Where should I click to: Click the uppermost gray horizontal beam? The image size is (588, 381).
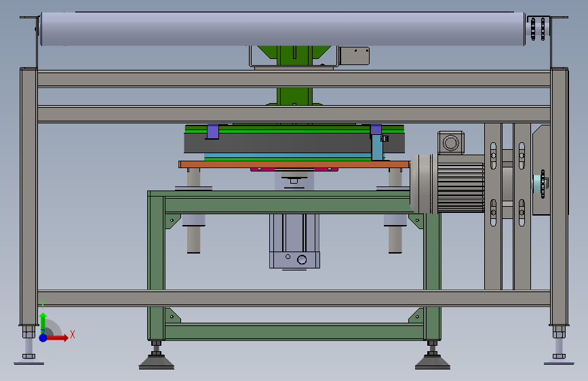[294, 79]
